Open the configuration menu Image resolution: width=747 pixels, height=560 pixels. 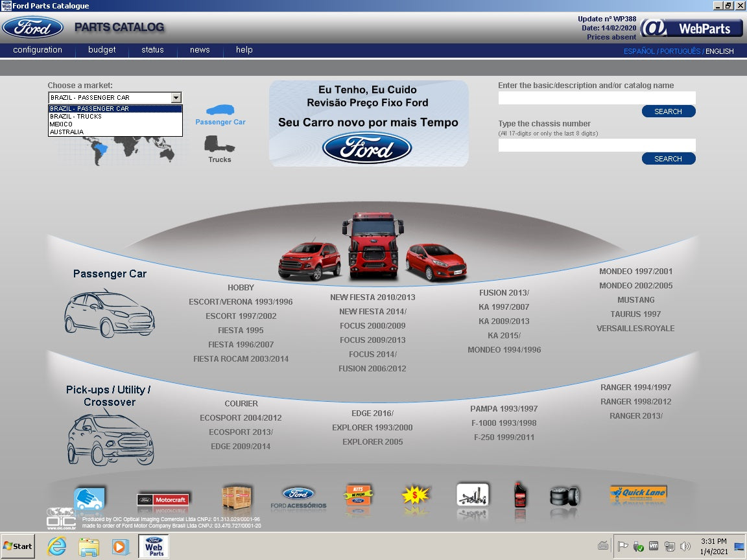(x=37, y=50)
